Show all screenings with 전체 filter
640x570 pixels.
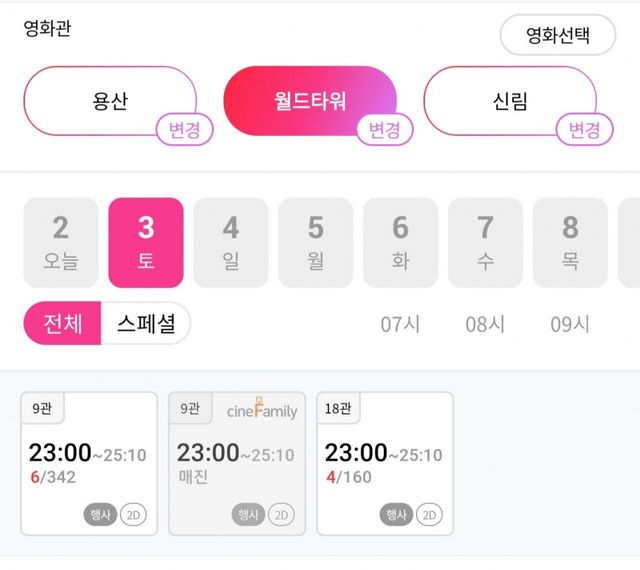pos(63,324)
